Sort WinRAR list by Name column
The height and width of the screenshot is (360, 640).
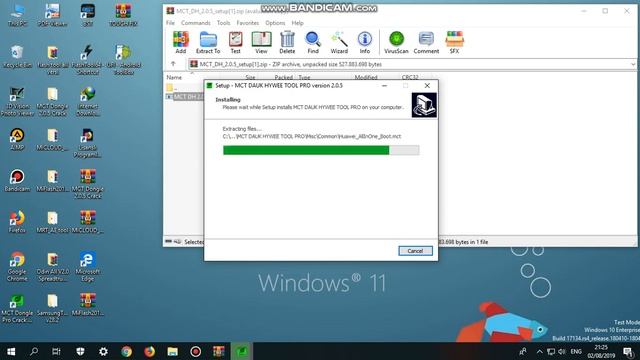pos(174,77)
